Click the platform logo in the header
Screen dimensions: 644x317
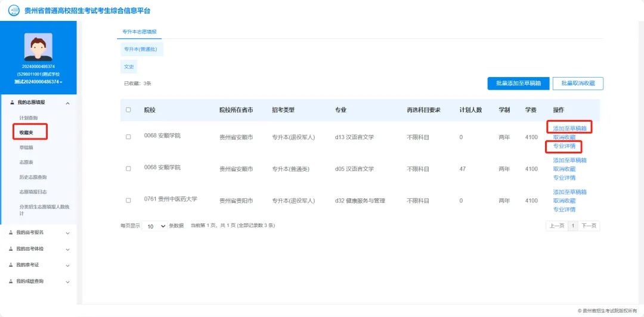(x=13, y=11)
